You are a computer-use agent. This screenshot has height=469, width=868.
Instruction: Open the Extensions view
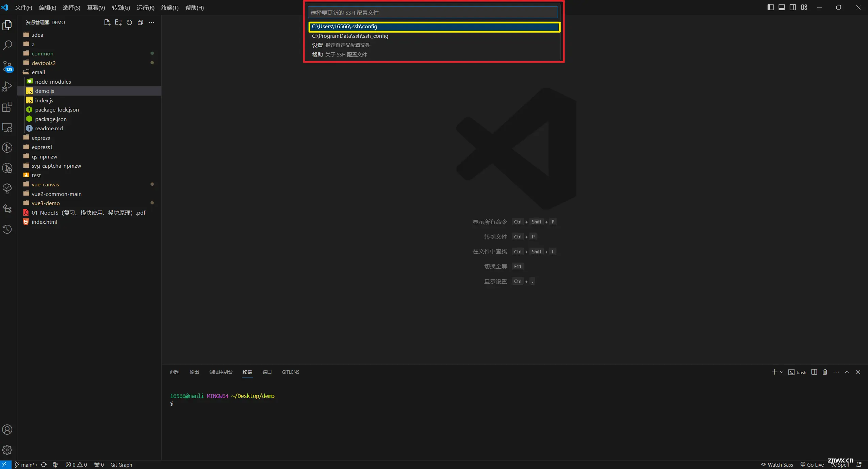[7, 107]
